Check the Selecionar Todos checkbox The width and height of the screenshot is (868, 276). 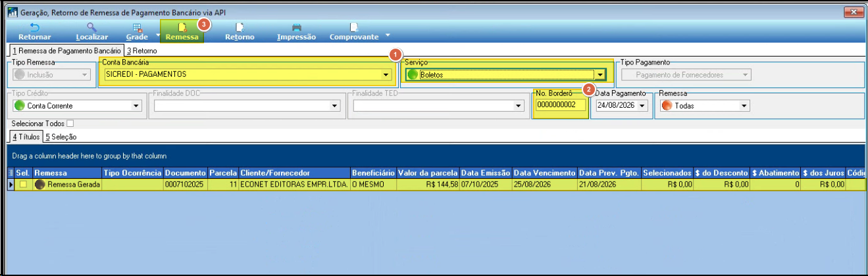pos(70,124)
